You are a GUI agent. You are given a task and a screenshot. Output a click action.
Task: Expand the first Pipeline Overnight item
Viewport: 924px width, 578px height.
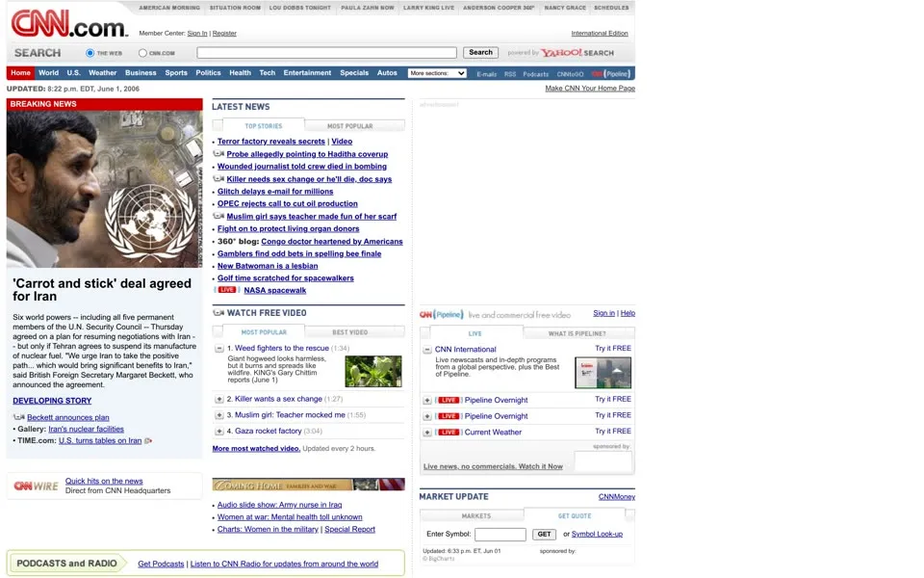click(427, 401)
